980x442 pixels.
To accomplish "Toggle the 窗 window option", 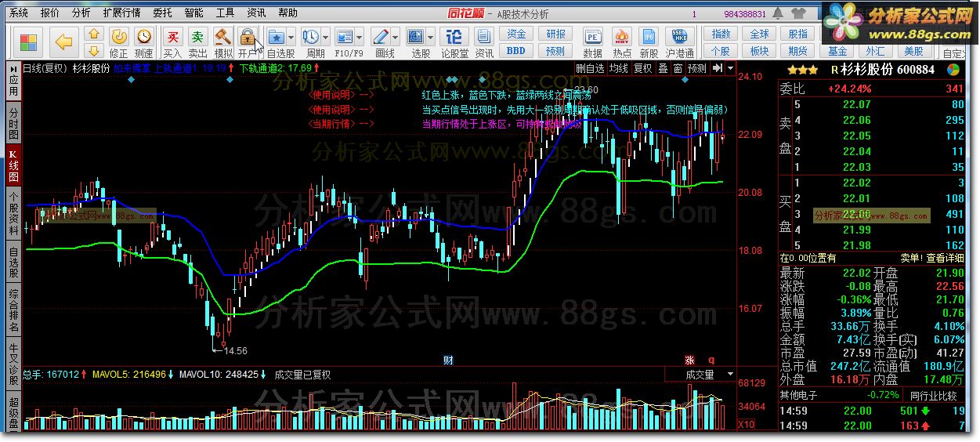I will click(678, 68).
